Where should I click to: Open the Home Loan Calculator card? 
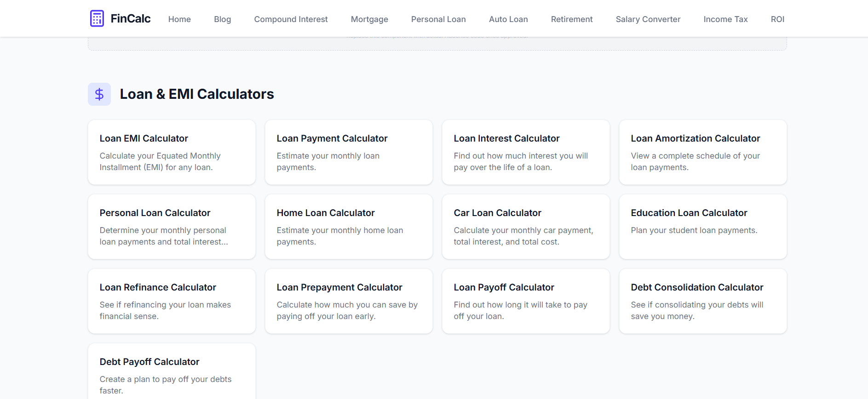click(x=348, y=227)
